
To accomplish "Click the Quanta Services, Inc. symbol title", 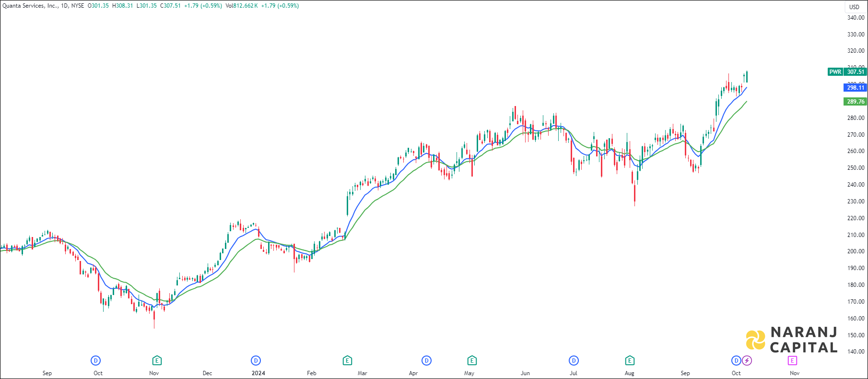I will (x=30, y=6).
